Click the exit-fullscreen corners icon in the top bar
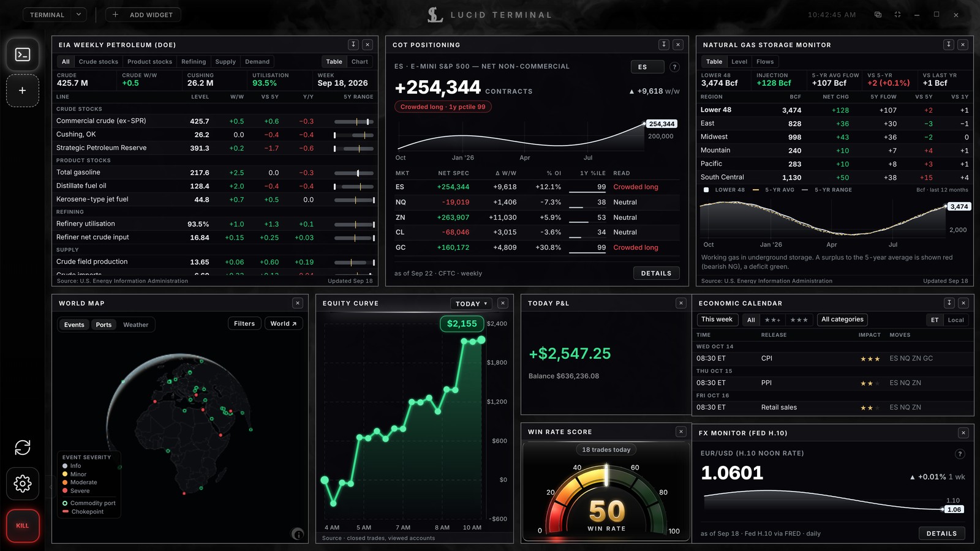This screenshot has width=980, height=551. click(897, 15)
